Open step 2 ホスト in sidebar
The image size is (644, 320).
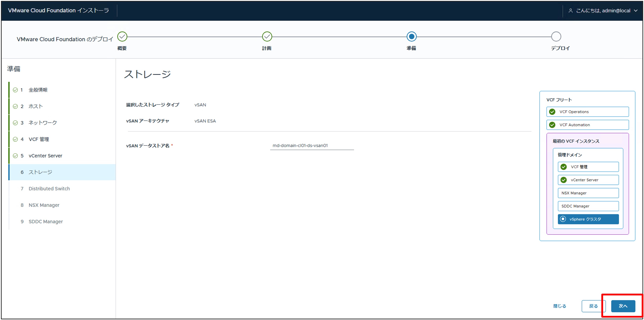[62, 106]
